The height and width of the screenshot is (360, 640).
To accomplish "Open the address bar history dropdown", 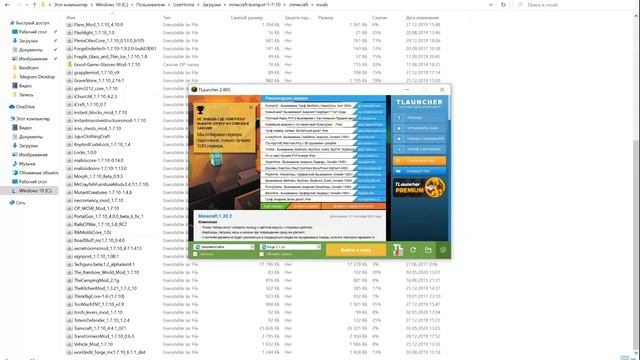I will click(x=491, y=4).
